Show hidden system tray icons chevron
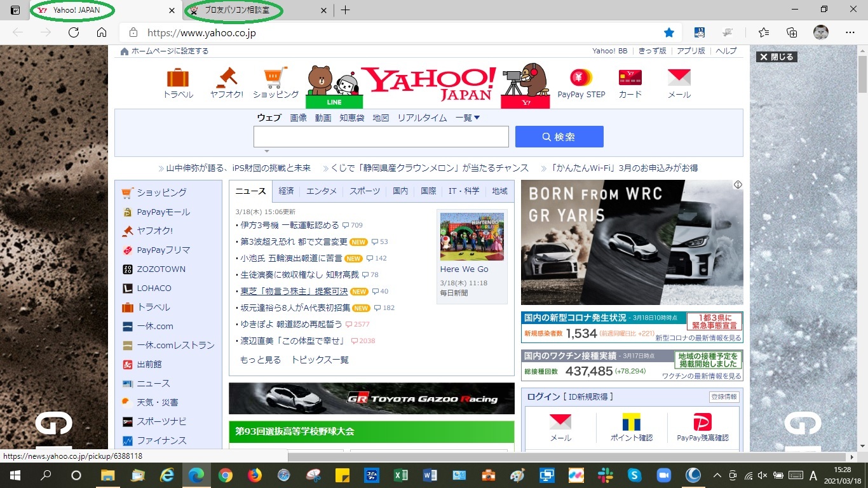The height and width of the screenshot is (488, 868). [x=717, y=475]
